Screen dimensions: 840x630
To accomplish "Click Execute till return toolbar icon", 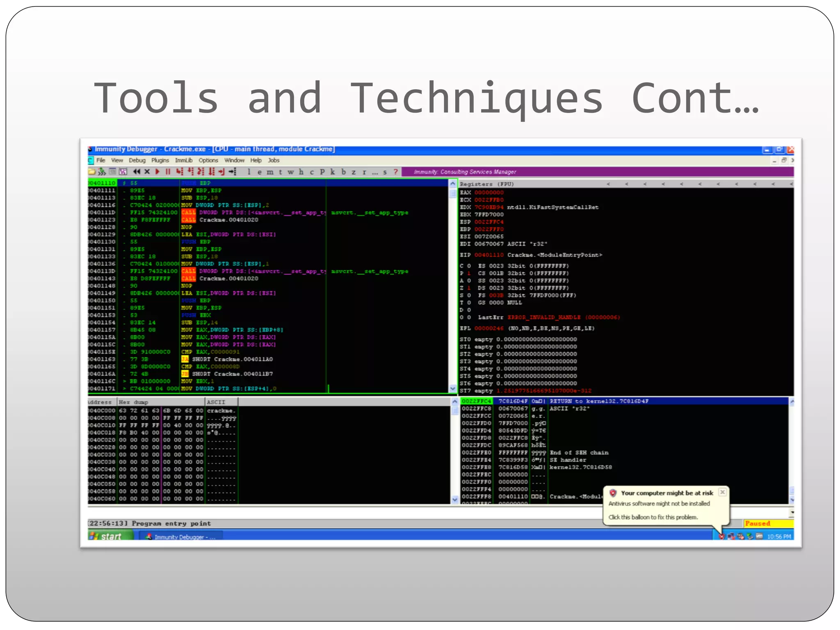I will [x=221, y=172].
